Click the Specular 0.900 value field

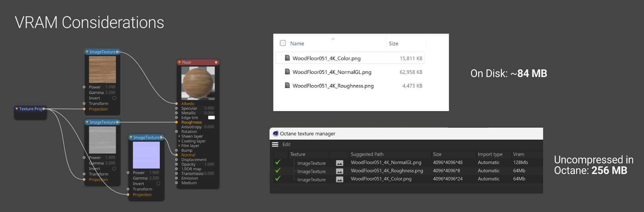pos(209,108)
